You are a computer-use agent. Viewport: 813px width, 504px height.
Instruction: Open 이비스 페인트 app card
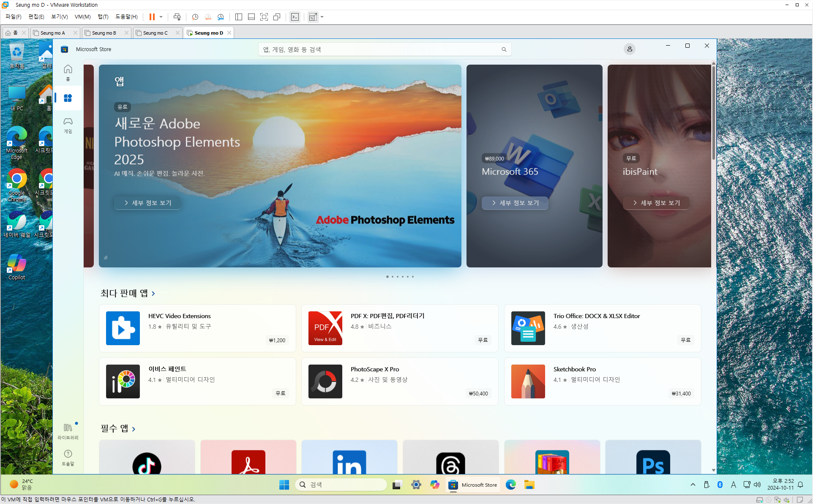197,381
